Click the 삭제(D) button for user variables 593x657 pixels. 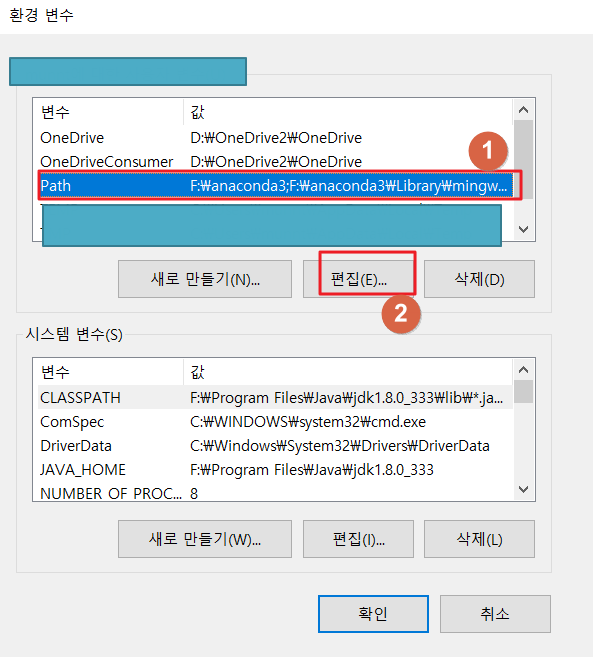(479, 279)
